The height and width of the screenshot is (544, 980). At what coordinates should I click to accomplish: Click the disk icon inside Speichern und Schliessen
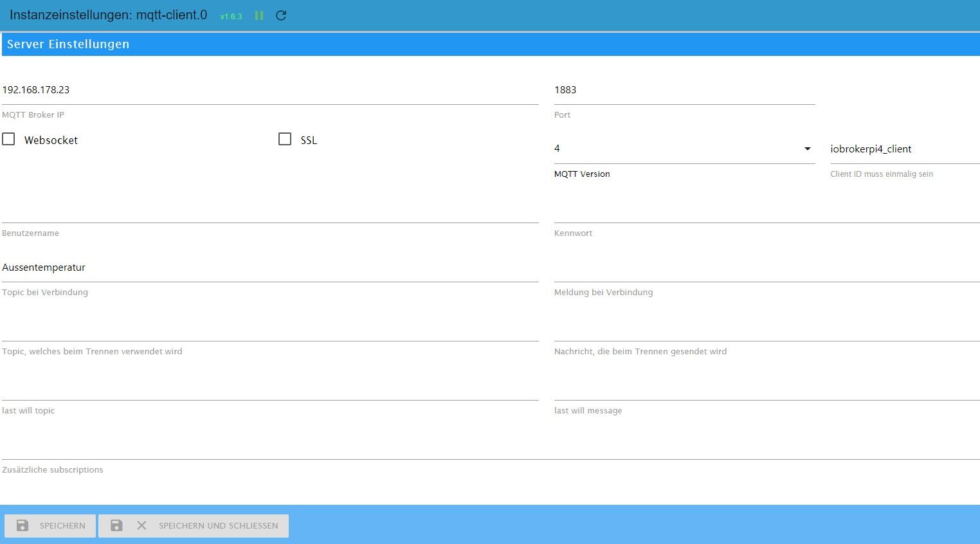(x=116, y=525)
